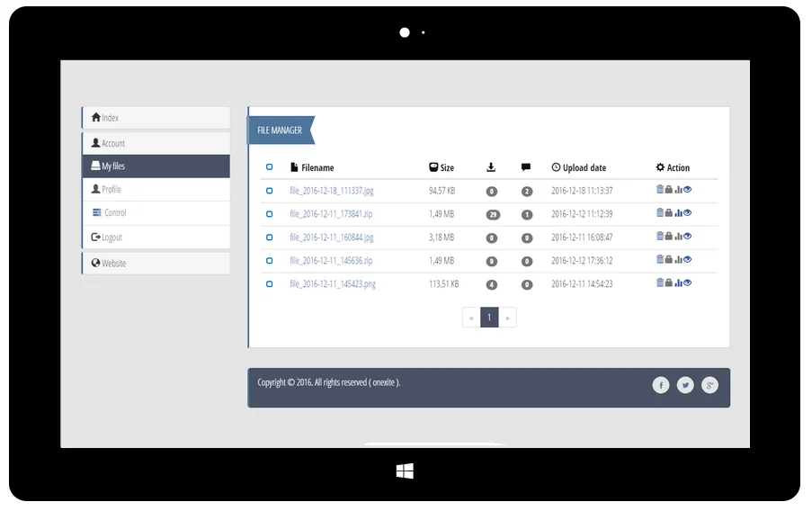This screenshot has height=511, width=812.
Task: Select Logout in the sidebar menu
Action: coord(156,238)
